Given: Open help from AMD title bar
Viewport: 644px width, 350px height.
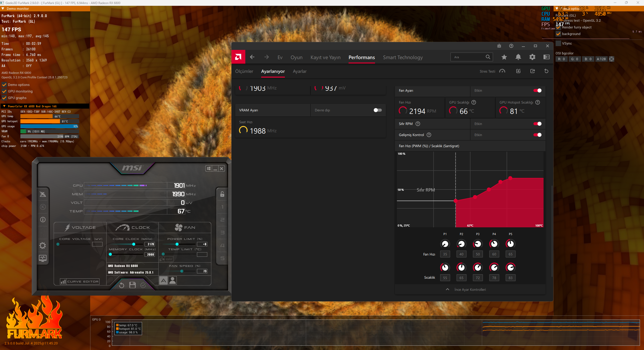Looking at the screenshot, I should click(x=511, y=46).
